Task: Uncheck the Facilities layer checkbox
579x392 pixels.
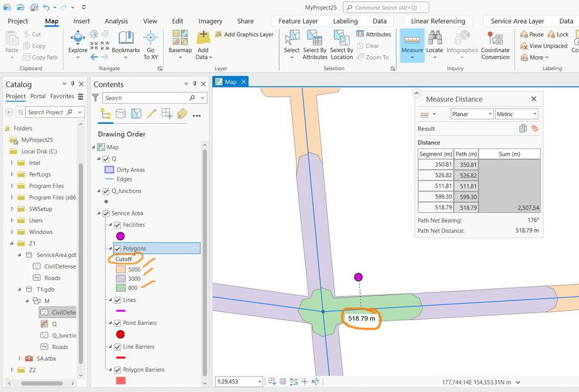Action: (118, 225)
